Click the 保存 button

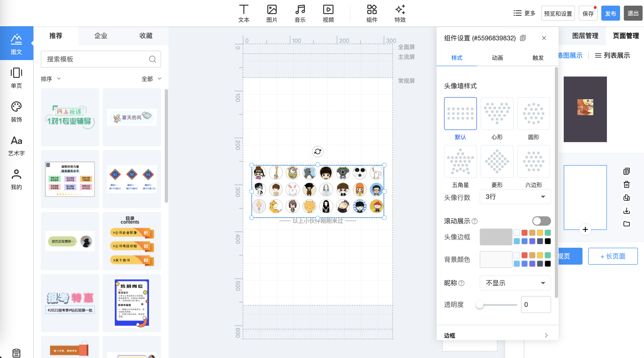(588, 13)
